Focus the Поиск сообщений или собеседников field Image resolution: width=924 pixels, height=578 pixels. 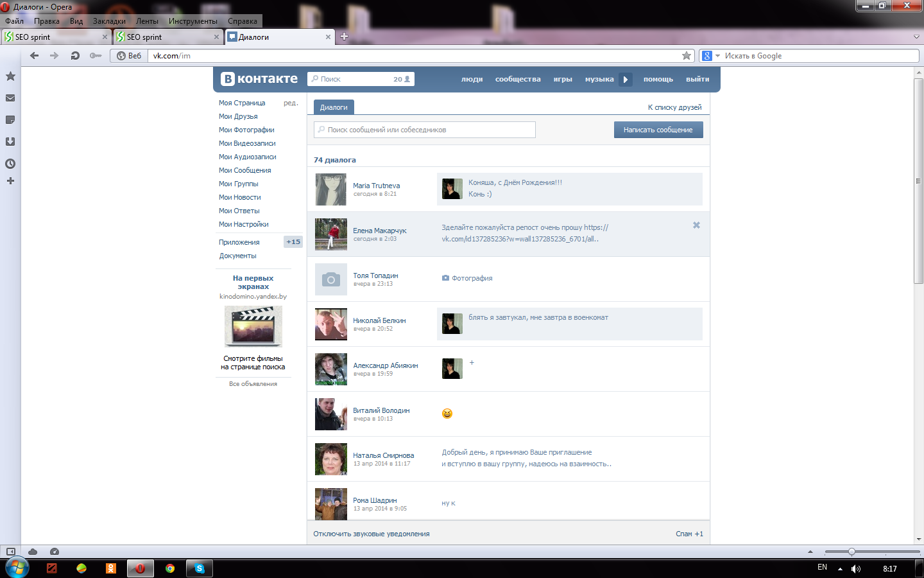pos(425,130)
